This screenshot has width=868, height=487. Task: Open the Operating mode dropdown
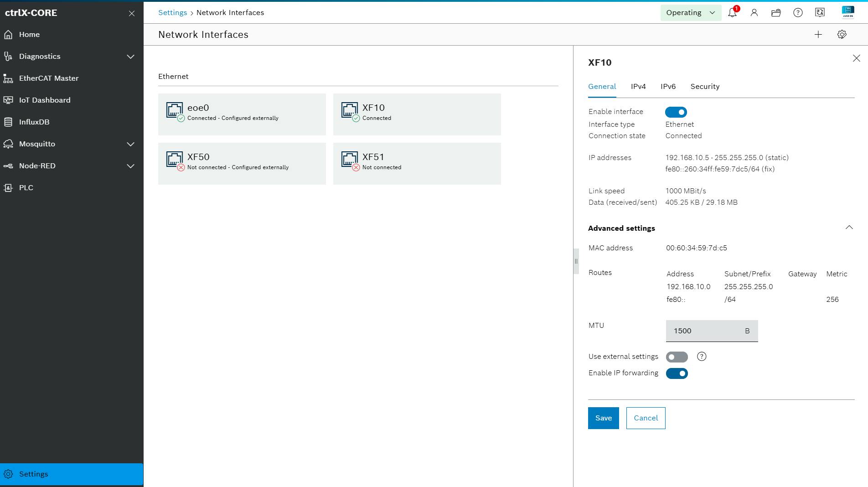click(691, 13)
